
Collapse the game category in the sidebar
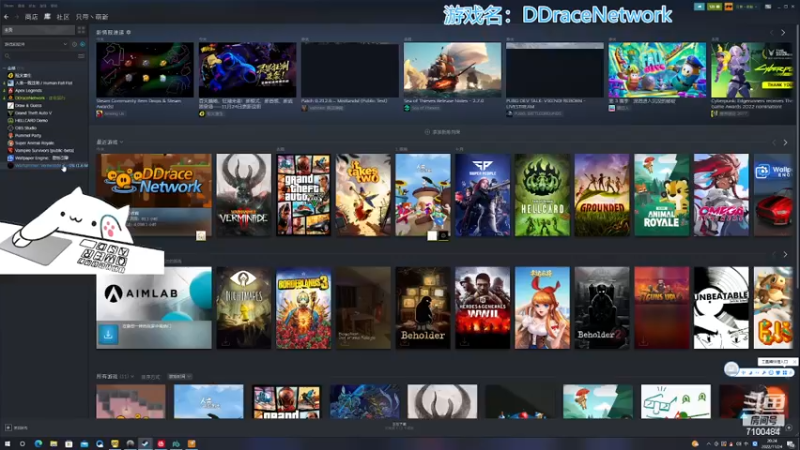click(5, 68)
